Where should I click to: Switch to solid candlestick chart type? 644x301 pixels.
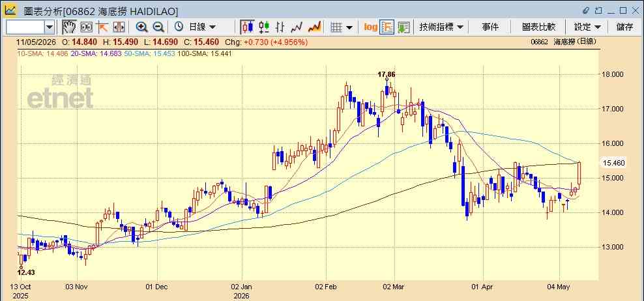247,27
